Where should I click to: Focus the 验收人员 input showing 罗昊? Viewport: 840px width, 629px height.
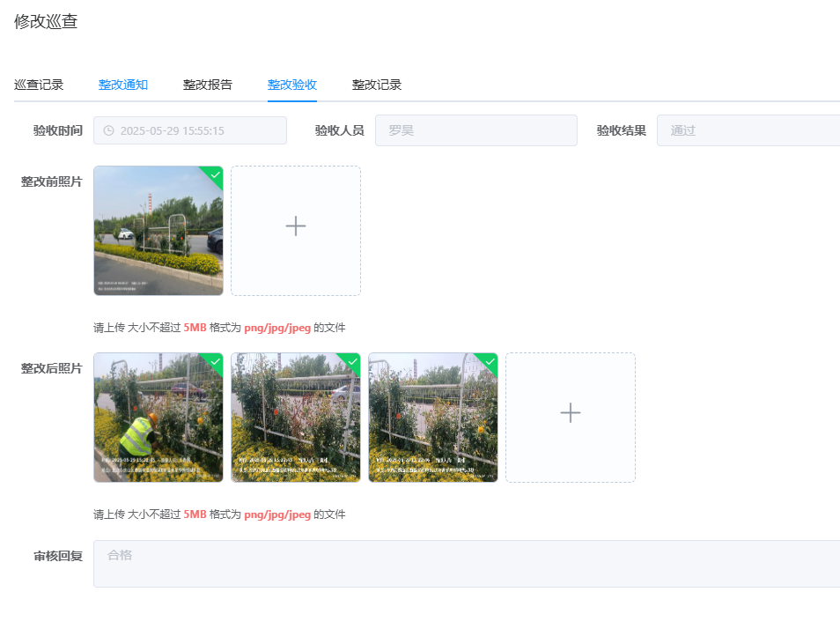476,130
